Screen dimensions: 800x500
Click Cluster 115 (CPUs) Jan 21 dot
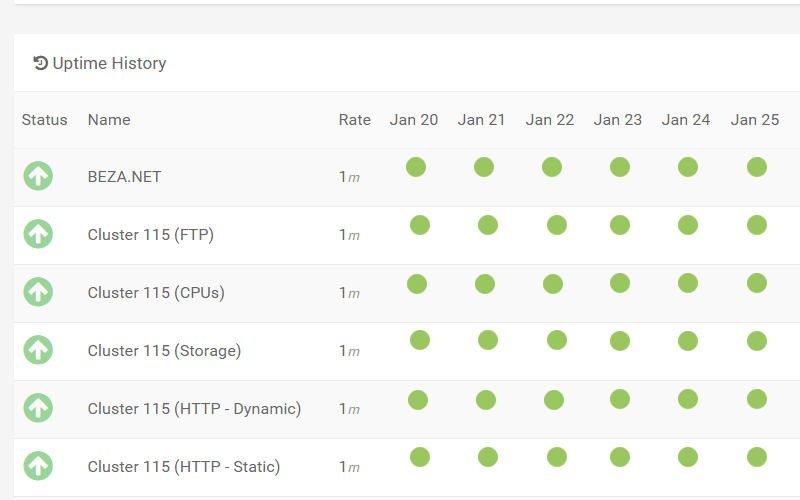pyautogui.click(x=485, y=284)
